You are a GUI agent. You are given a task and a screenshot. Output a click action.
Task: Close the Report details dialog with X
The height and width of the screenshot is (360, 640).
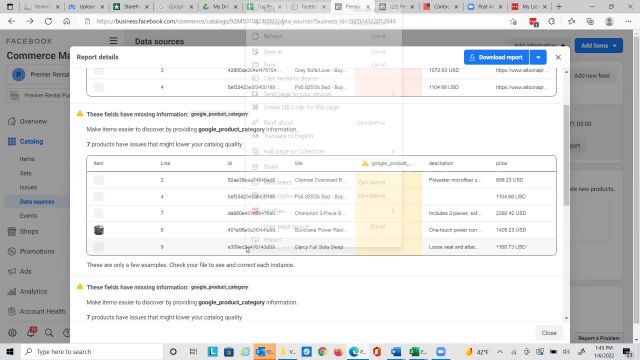click(x=558, y=58)
